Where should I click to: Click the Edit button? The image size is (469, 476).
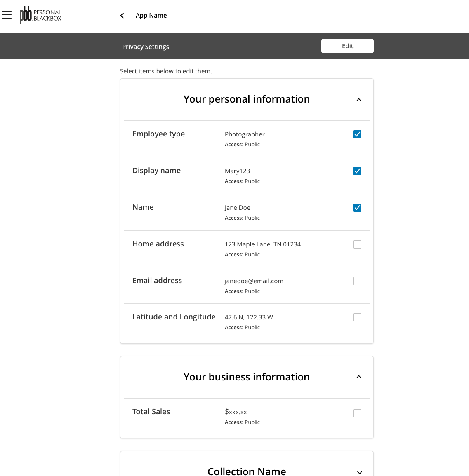[347, 46]
